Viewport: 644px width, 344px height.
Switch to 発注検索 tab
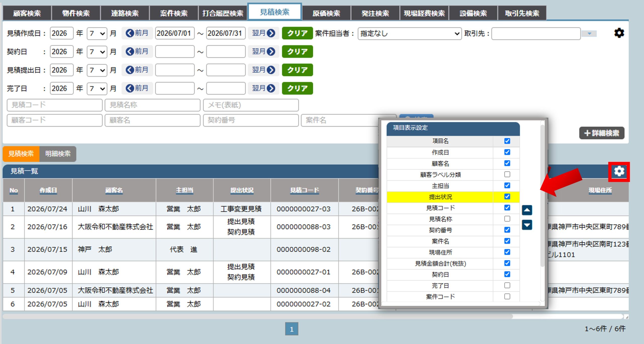click(375, 13)
